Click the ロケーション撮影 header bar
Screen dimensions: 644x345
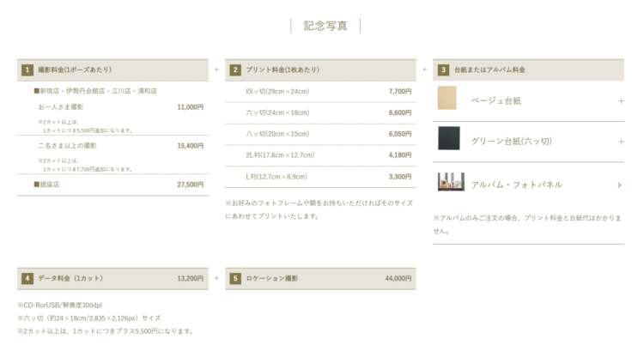click(320, 278)
